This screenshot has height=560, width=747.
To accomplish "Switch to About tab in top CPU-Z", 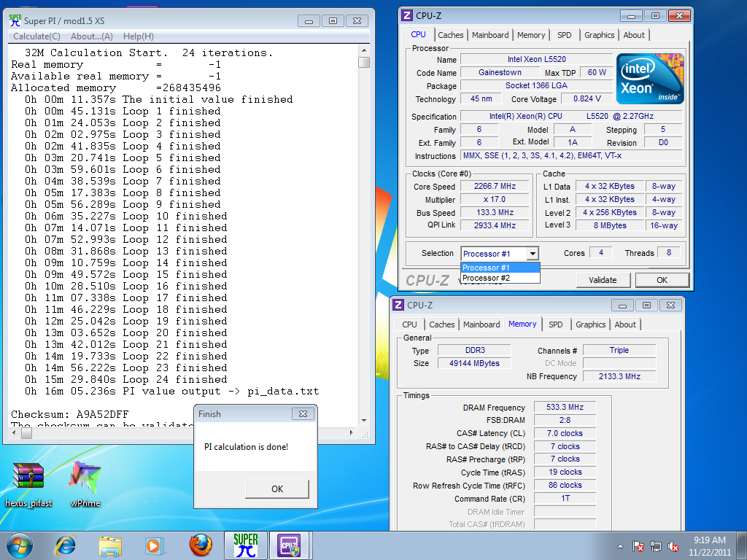I will [634, 35].
